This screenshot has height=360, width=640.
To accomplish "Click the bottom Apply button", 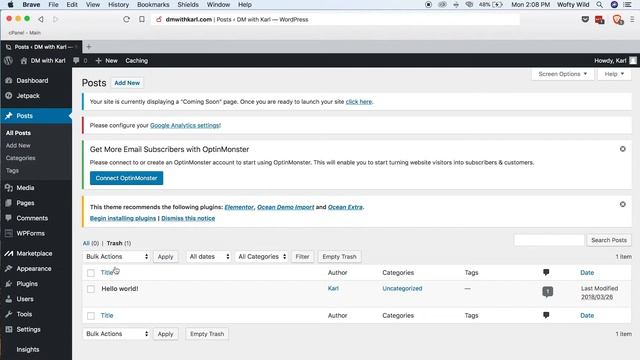I will [x=165, y=333].
